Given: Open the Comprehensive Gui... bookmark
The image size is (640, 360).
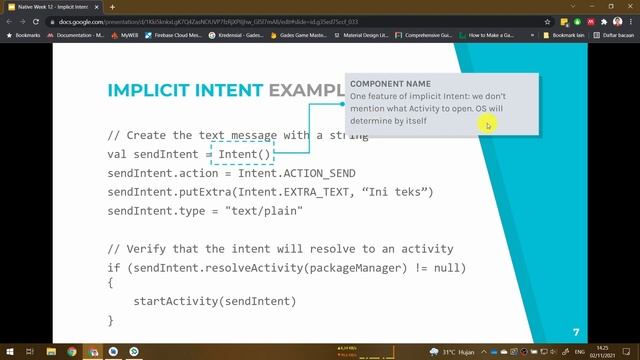Looking at the screenshot, I should coord(424,36).
